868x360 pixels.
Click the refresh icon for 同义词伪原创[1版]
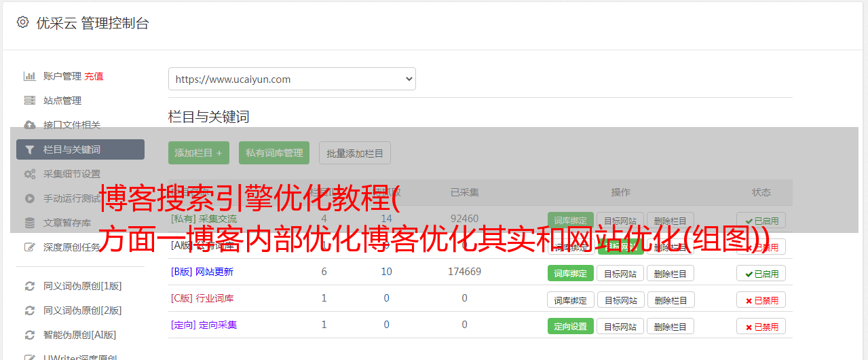[29, 286]
